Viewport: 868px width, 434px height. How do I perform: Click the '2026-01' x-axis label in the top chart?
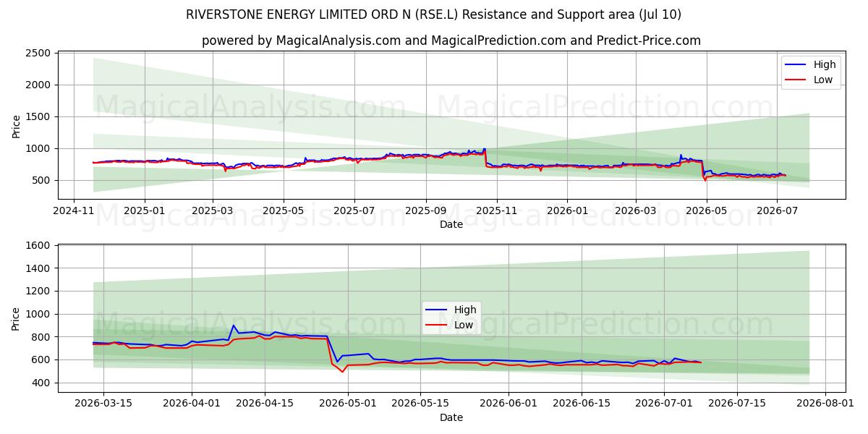[567, 210]
